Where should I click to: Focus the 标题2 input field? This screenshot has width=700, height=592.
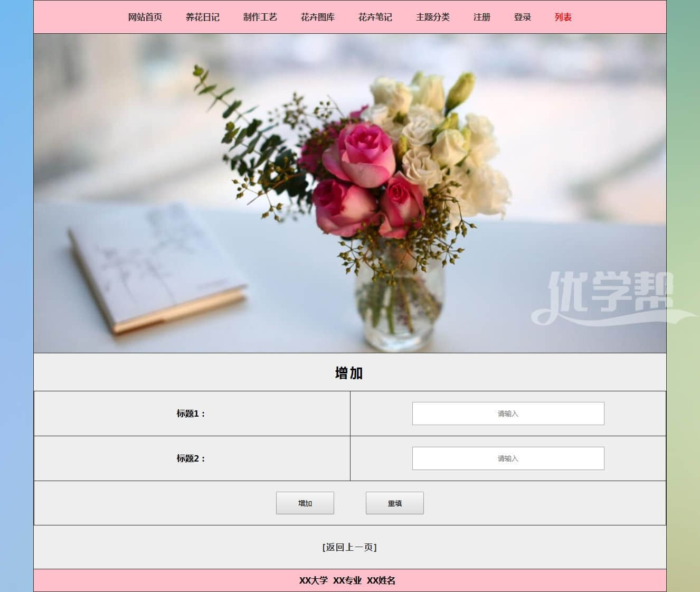pyautogui.click(x=508, y=458)
